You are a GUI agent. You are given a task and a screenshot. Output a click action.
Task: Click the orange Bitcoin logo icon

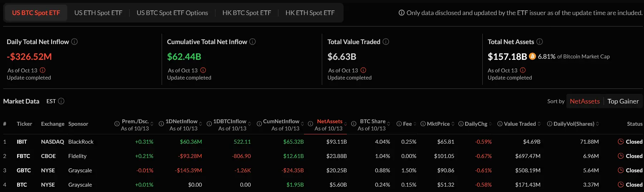(x=532, y=56)
